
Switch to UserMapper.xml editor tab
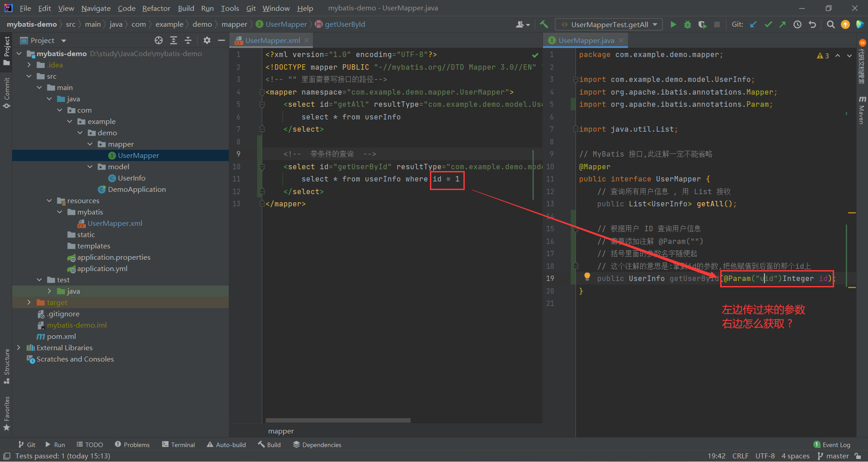tap(272, 40)
